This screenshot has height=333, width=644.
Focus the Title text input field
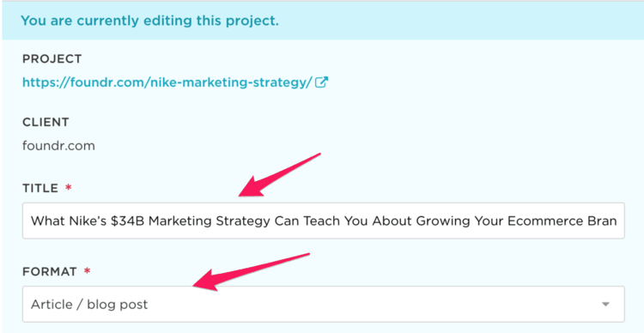[323, 221]
